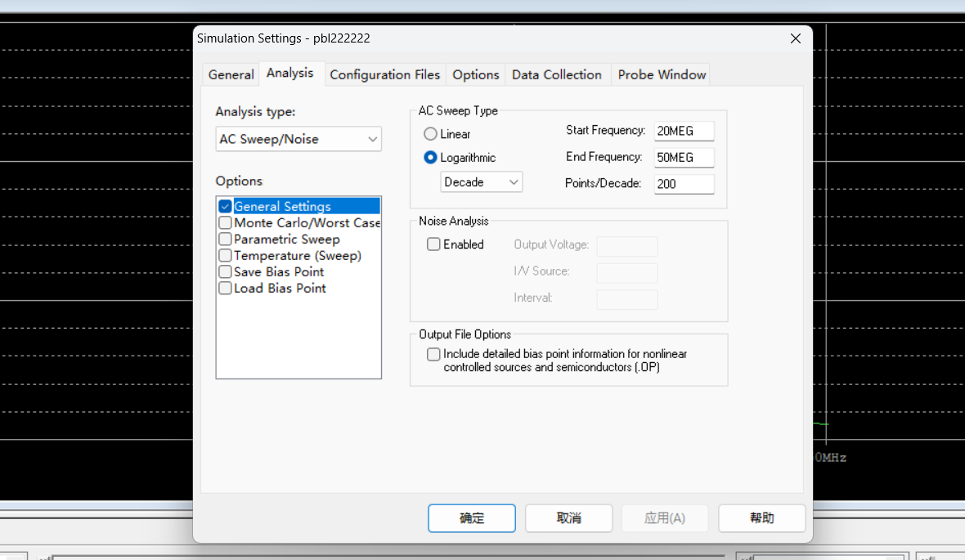Check the Load Bias Point option

pos(225,288)
